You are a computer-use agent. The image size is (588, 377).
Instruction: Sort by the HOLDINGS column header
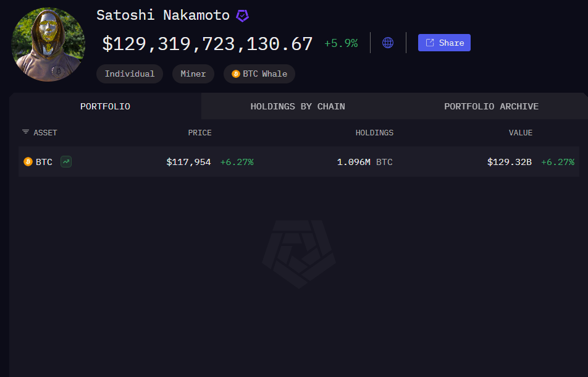click(374, 133)
